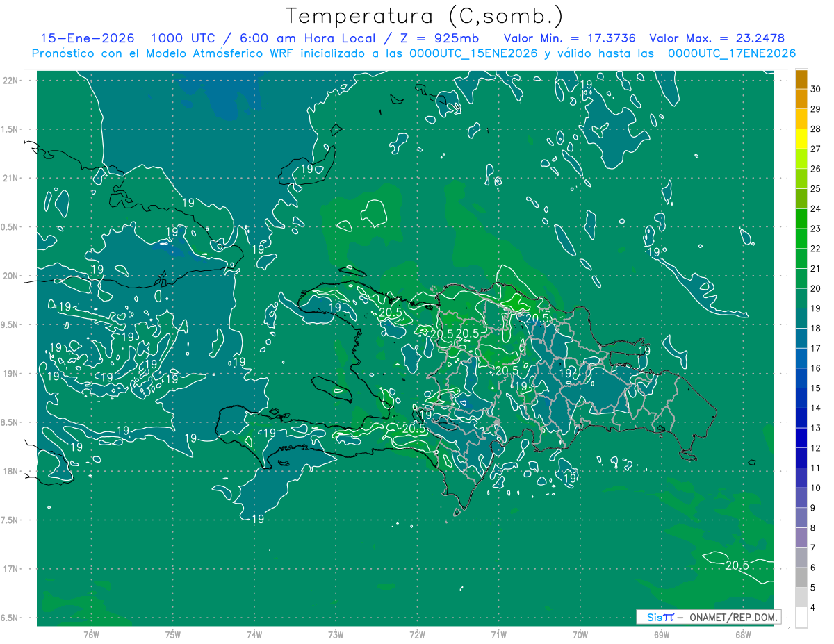Click the dark blue swatch between 12 and 13
Screen dimensions: 834x644
[x=802, y=438]
